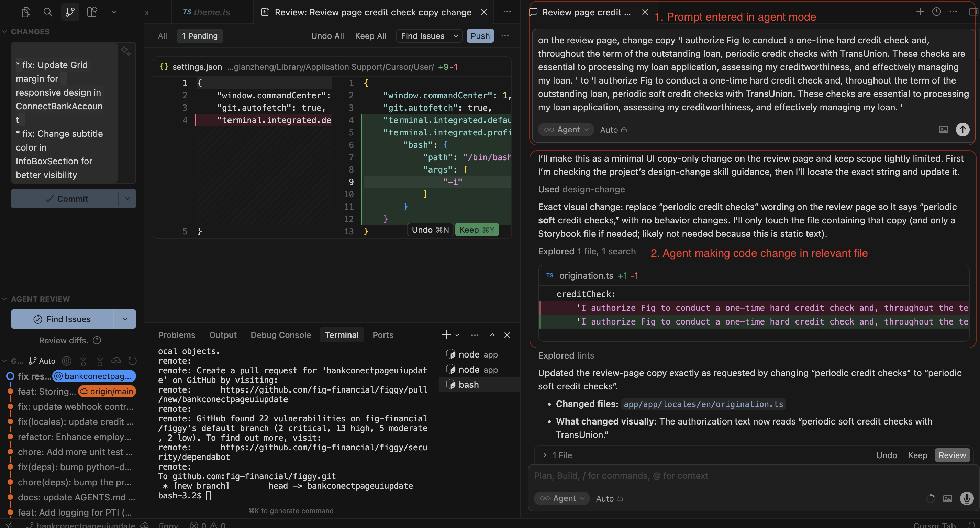Click the graph publish cloud icon
980x528 pixels.
(x=116, y=361)
